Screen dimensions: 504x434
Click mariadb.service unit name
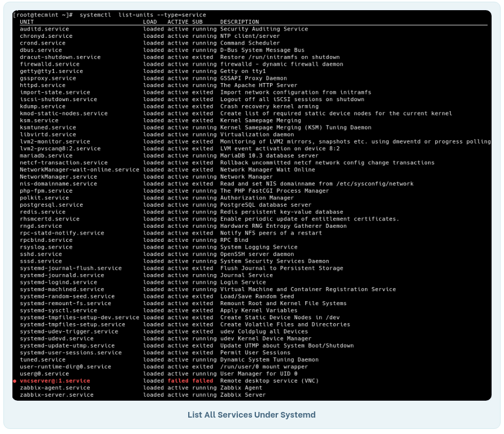(x=46, y=156)
